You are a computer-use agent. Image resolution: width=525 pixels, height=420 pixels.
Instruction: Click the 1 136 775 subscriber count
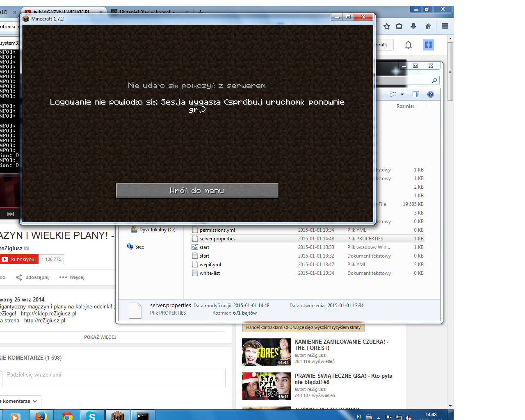(x=51, y=259)
